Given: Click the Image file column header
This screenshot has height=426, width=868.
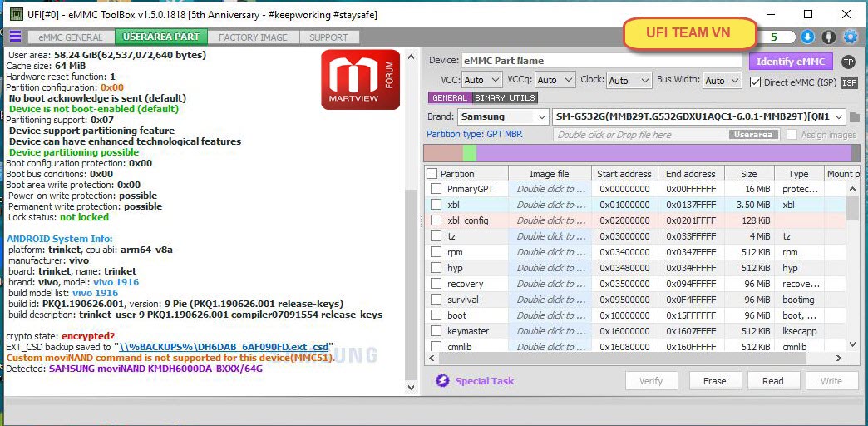Looking at the screenshot, I should click(549, 173).
